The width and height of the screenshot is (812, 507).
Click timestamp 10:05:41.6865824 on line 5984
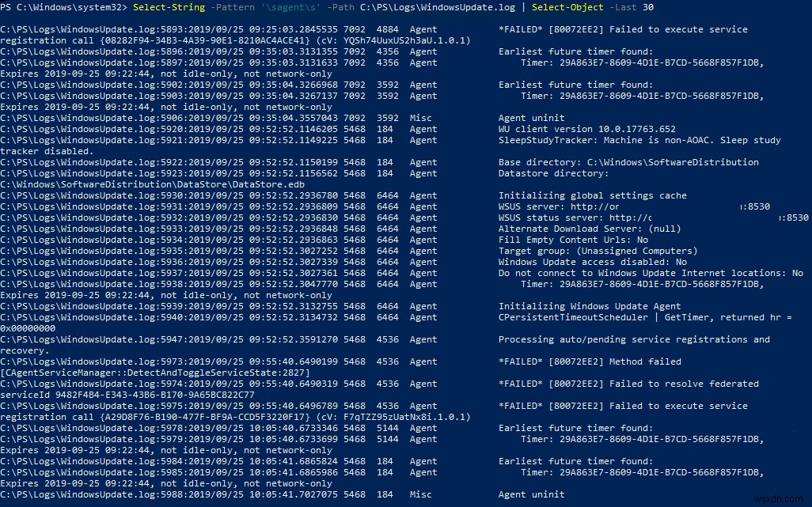293,461
